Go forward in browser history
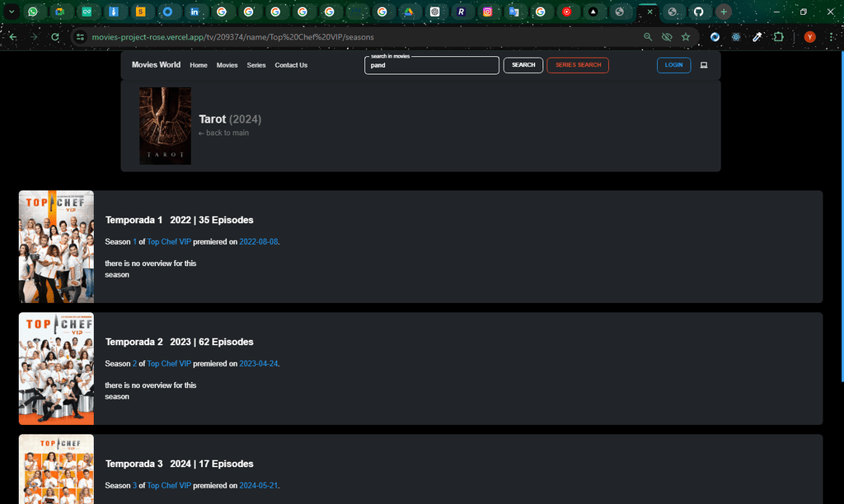 coord(34,37)
